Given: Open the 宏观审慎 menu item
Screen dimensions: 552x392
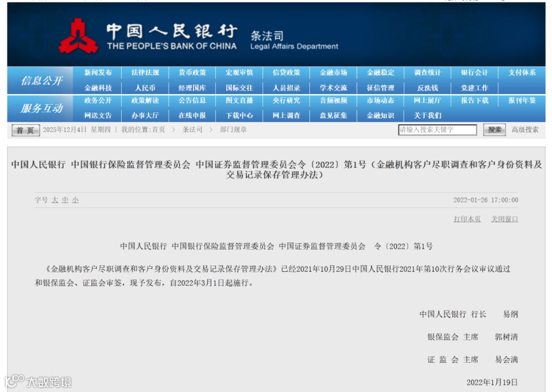Looking at the screenshot, I should 239,73.
